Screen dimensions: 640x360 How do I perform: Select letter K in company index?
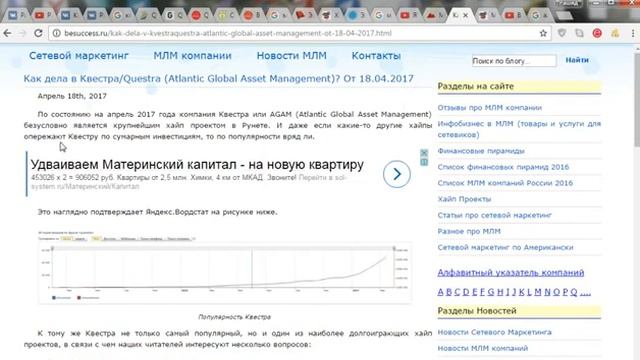[521, 292]
